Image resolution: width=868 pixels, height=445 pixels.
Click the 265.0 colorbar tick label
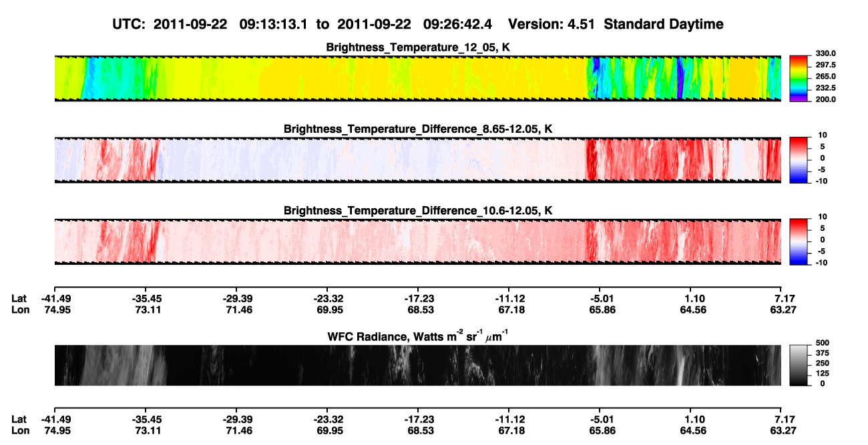[x=826, y=77]
